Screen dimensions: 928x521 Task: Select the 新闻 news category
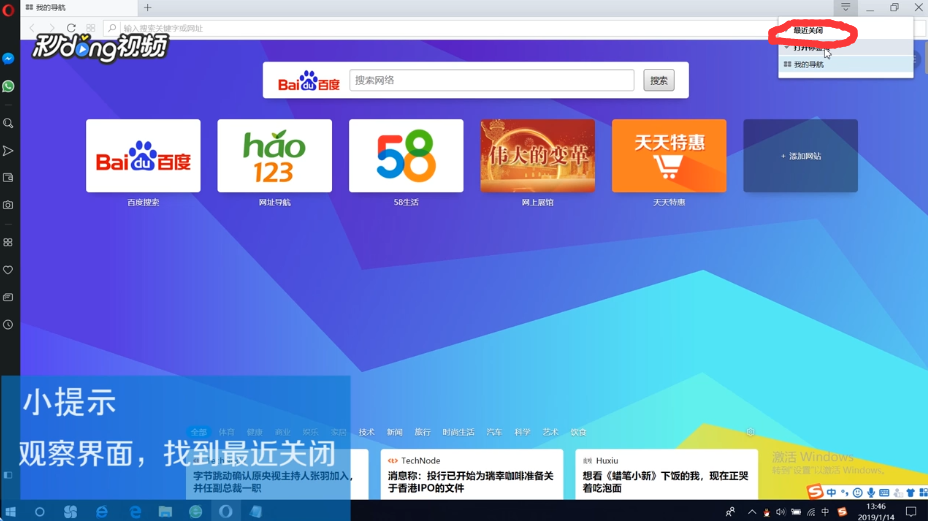395,432
